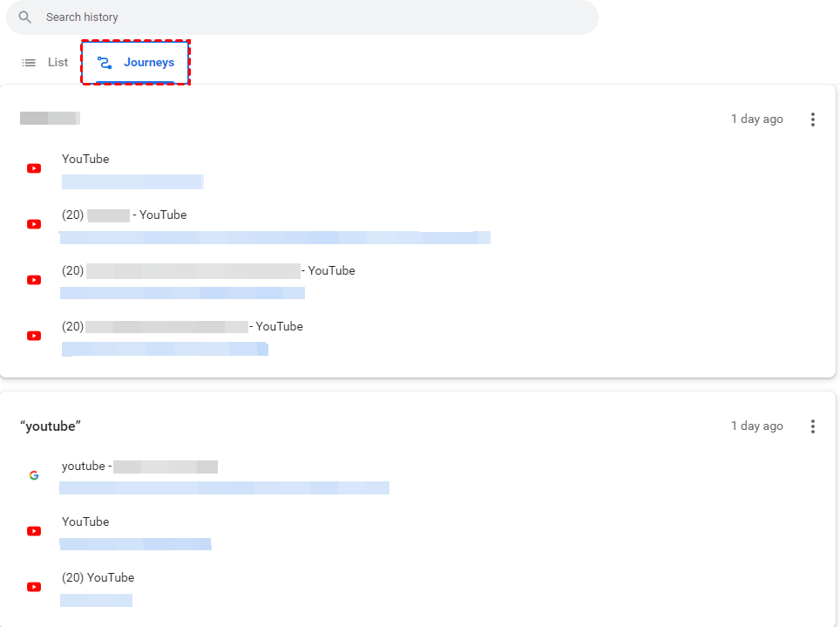Click YouTube icon beside "(20) YouTube"
This screenshot has width=840, height=627.
(34, 587)
